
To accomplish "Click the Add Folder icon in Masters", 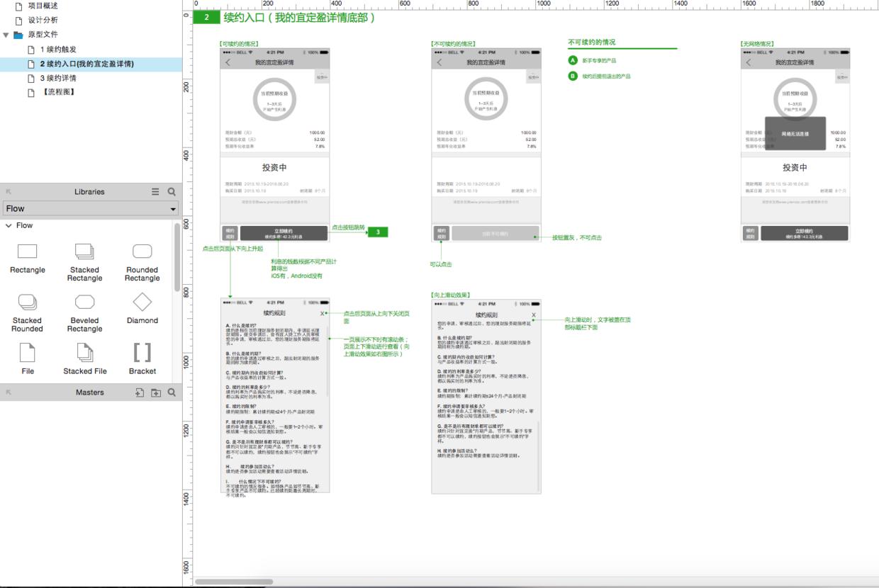I will 156,392.
